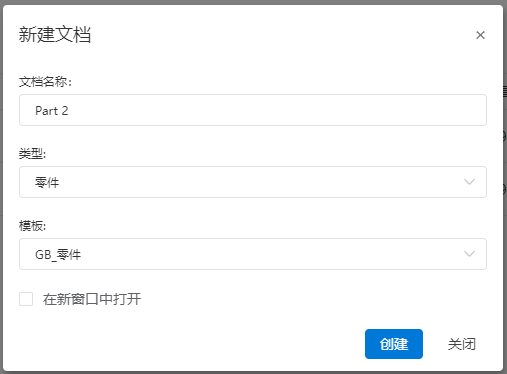Focus the 文档名称 input field
This screenshot has width=507, height=374.
click(253, 110)
